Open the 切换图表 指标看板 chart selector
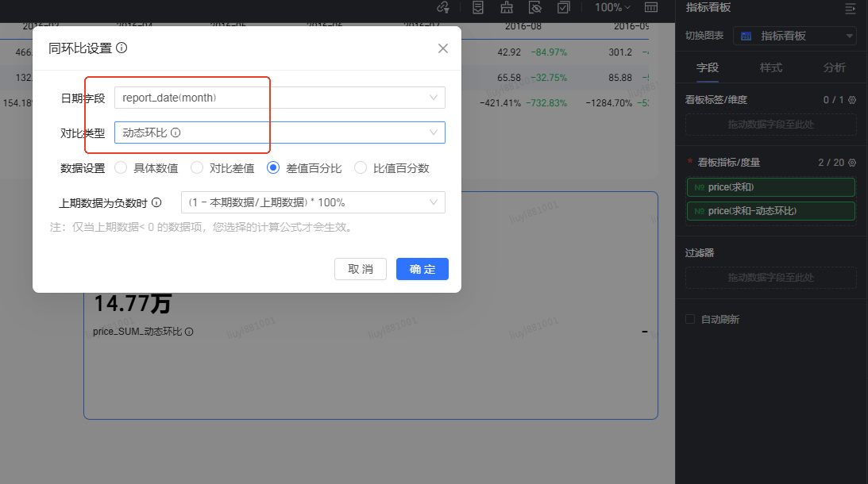This screenshot has height=484, width=868. click(x=794, y=36)
